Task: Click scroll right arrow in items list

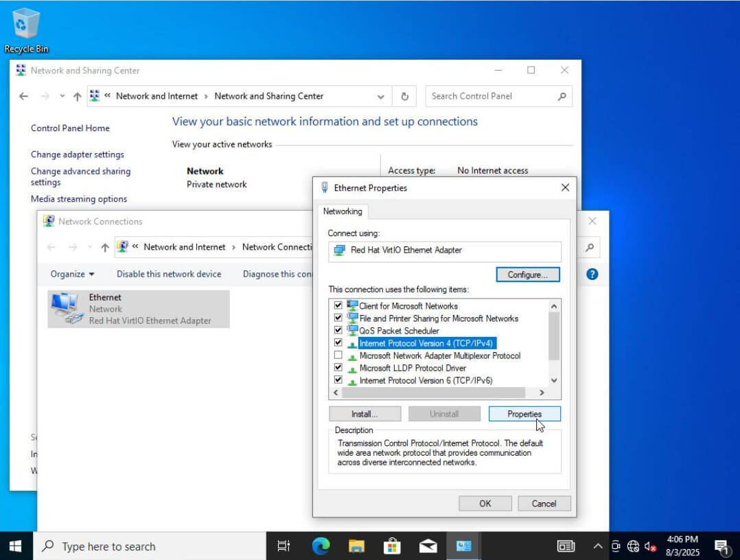Action: 542,393
